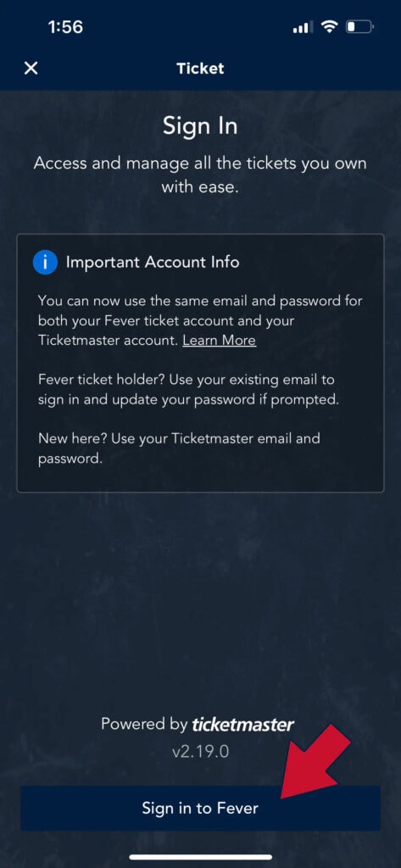Tap the blue info circle icon
The width and height of the screenshot is (401, 868).
tap(45, 262)
